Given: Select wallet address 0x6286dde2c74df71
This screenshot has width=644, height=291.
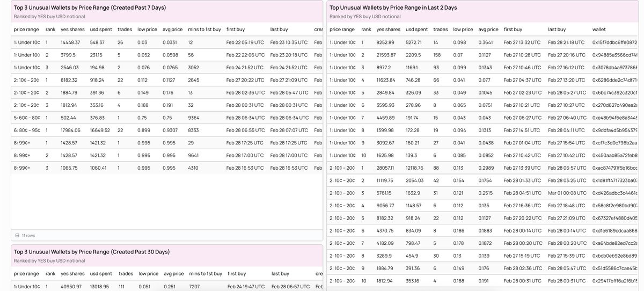Looking at the screenshot, I should tap(614, 80).
